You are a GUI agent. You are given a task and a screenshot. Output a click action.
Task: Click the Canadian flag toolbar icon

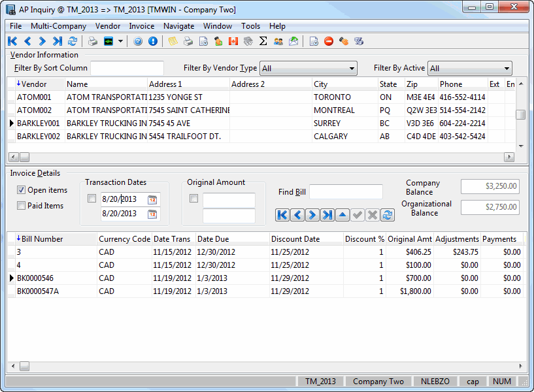coord(233,41)
